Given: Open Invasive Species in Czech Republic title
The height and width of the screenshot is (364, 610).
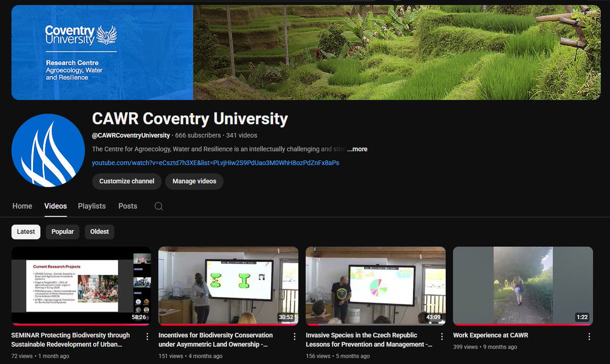Looking at the screenshot, I should coord(369,340).
